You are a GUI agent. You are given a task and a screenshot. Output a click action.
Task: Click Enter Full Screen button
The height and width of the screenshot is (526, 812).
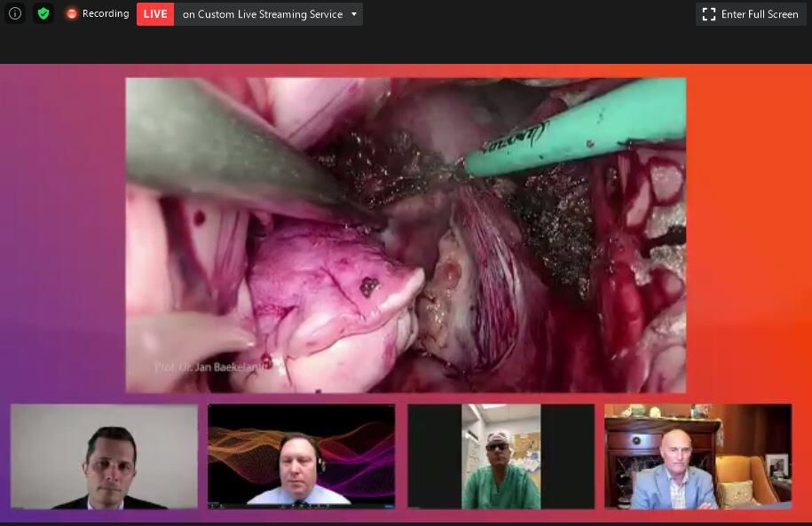pyautogui.click(x=751, y=14)
